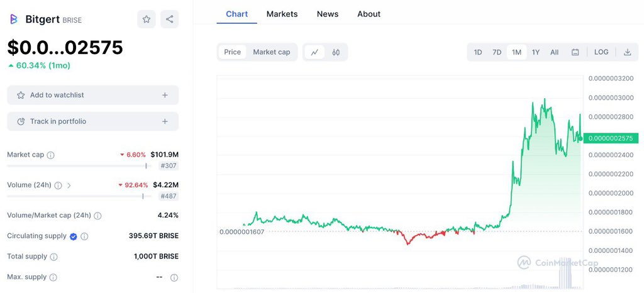The image size is (644, 293).
Task: Click the 6.60% market cap change
Action: 133,155
